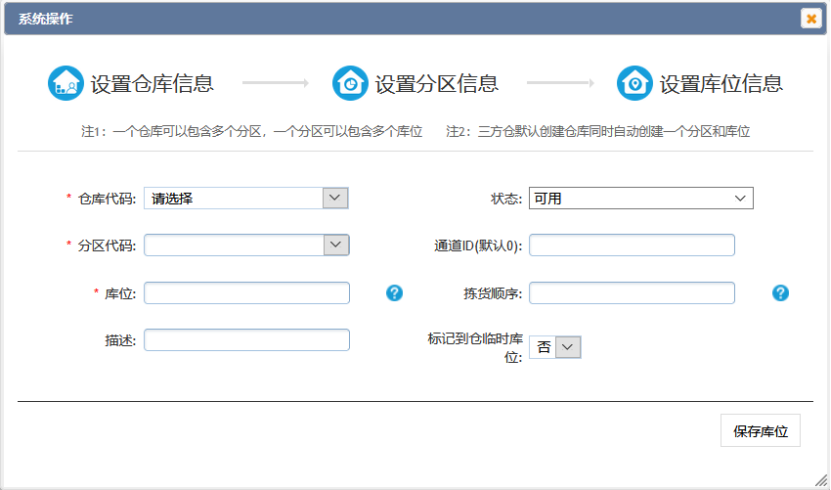Click the location icon beside 设置库位信息
This screenshot has width=831, height=490.
634,83
